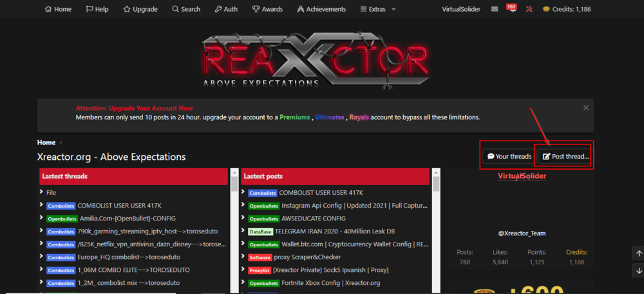
Task: Click the Likes: 5,840 stat
Action: click(x=500, y=257)
